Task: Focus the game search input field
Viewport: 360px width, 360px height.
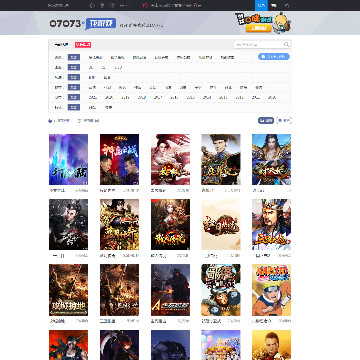Action: click(259, 44)
